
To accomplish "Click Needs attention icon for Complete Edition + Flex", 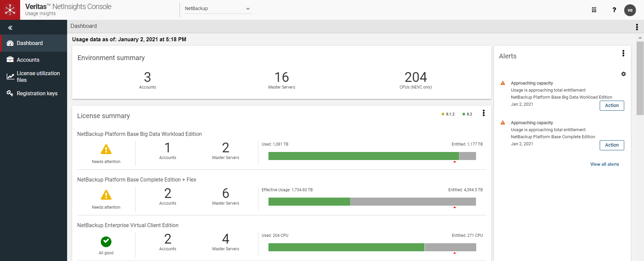I will coord(106,195).
